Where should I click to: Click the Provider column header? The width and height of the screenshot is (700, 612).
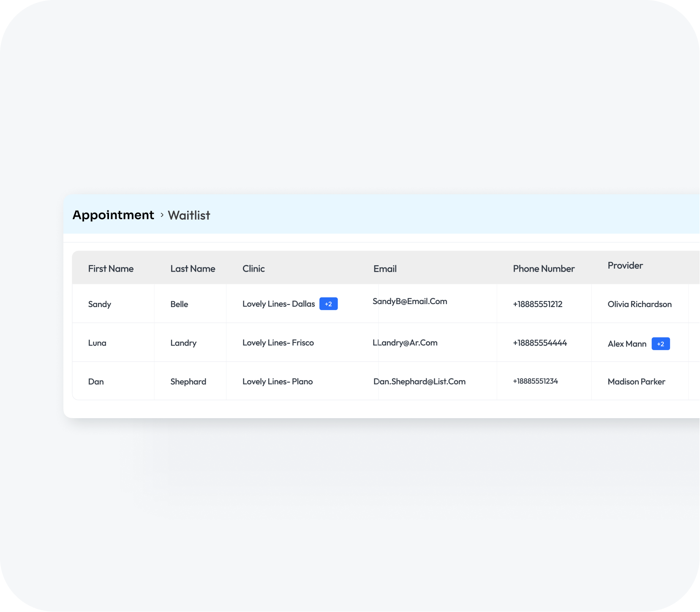625,265
